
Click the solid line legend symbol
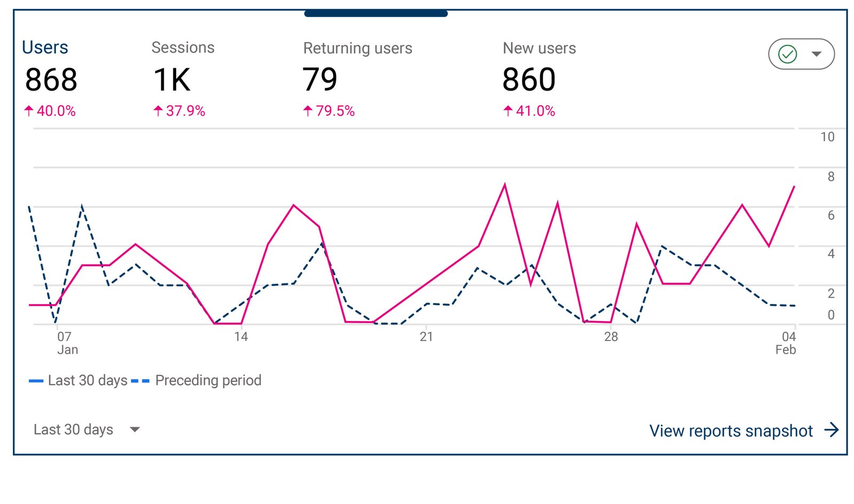tap(36, 380)
